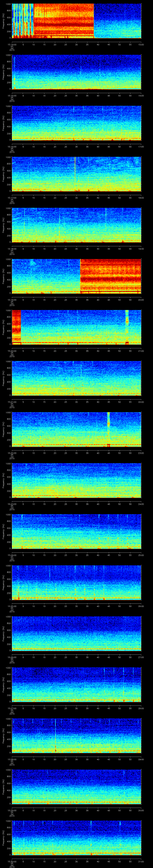Open the spectrogram panel starting at 15:24:00
The height and width of the screenshot is (868, 153).
tap(77, 531)
